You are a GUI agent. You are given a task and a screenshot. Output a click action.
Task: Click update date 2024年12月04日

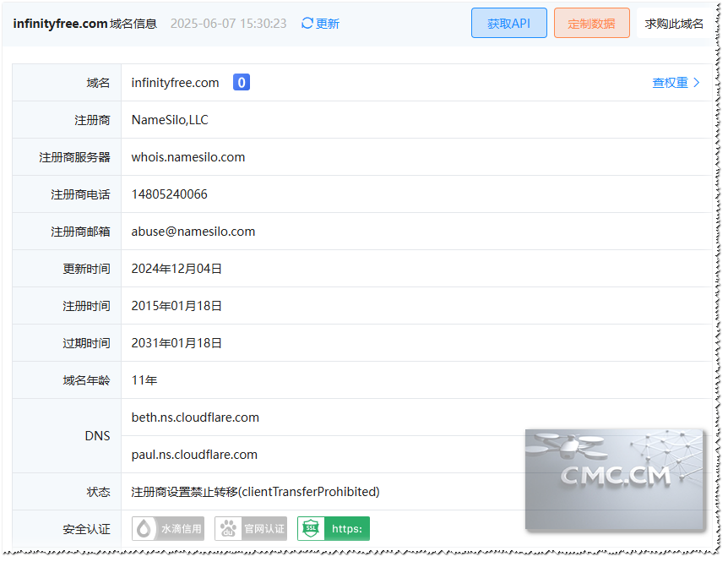tap(177, 269)
